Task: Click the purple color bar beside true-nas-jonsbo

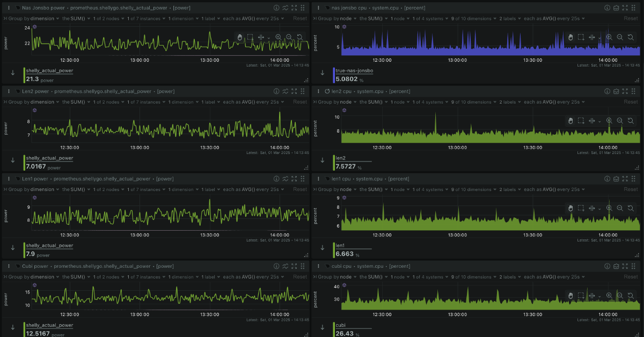Action: 333,75
